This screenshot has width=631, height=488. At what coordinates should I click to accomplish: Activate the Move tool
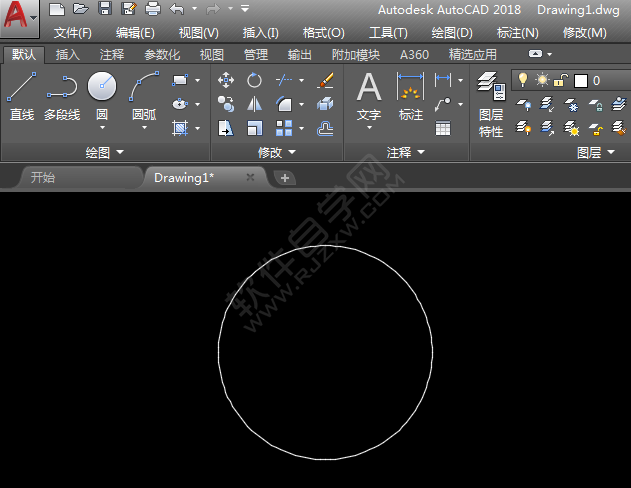tap(226, 80)
